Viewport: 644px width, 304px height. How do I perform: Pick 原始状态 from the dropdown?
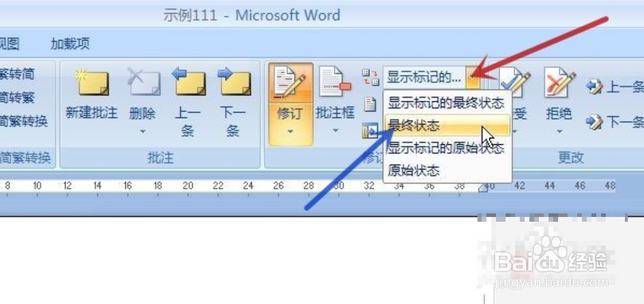447,170
